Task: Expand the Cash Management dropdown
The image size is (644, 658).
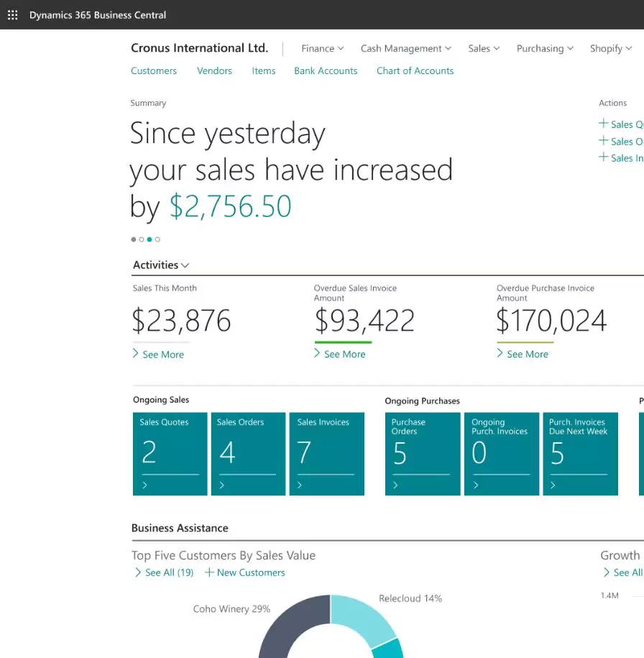Action: (405, 48)
